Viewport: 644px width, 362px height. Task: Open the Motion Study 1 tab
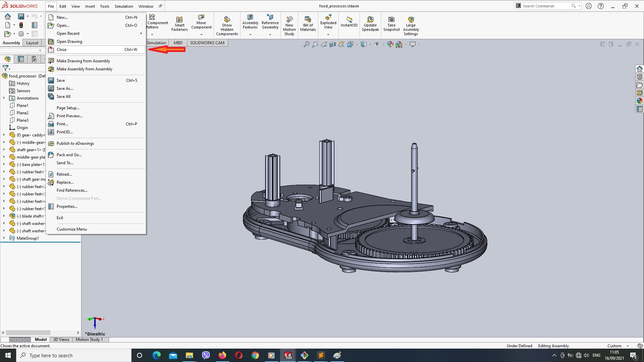(x=89, y=340)
